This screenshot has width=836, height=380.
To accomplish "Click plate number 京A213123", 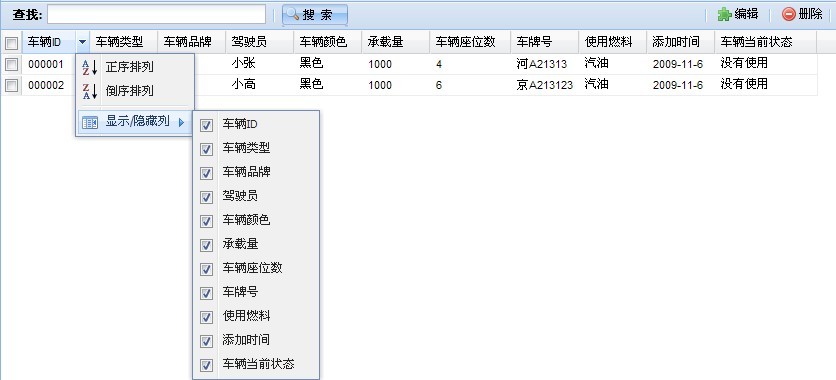I will click(544, 85).
